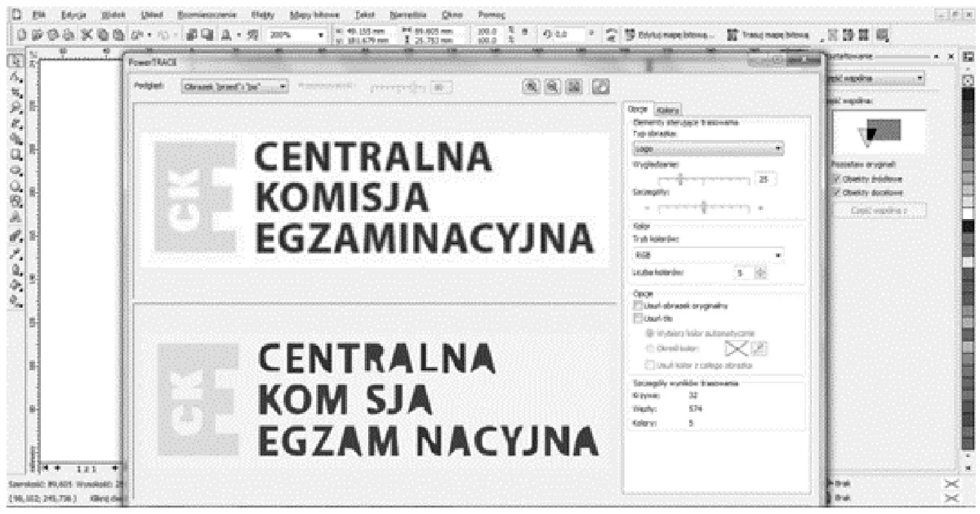Toggle Usuń tło checkbox

pos(637,318)
